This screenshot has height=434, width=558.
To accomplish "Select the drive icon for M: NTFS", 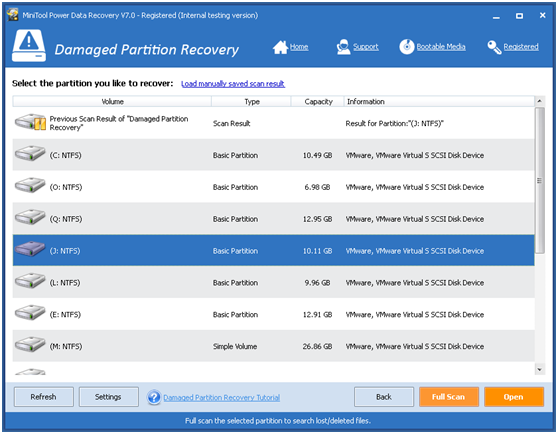I will tap(30, 345).
